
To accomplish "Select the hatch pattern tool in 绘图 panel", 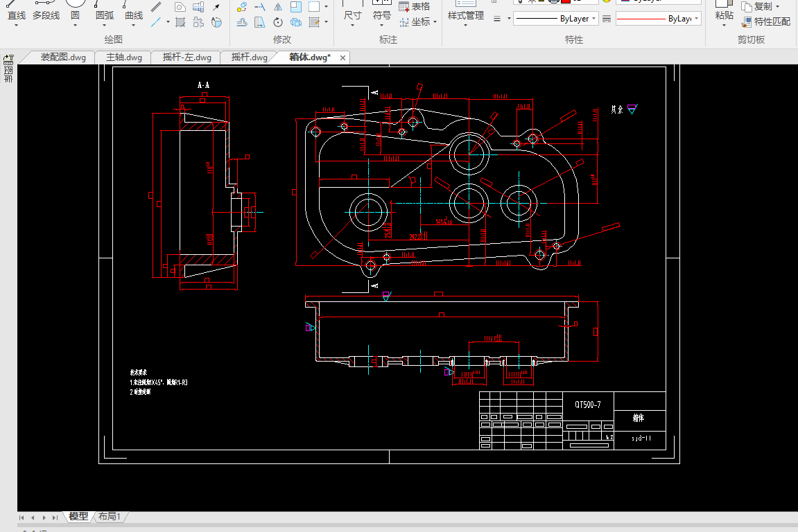I will coord(180,22).
